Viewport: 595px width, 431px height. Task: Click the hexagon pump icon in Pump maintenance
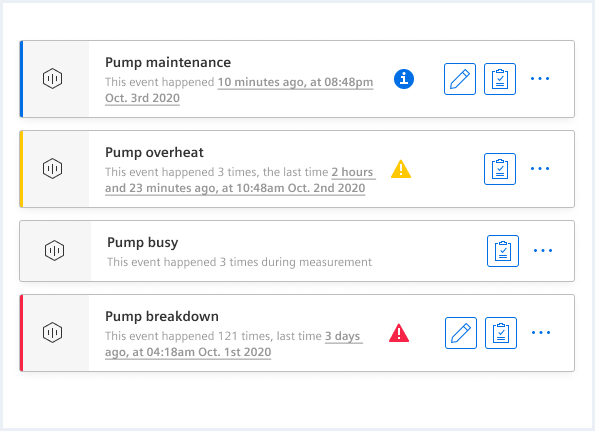coord(52,79)
